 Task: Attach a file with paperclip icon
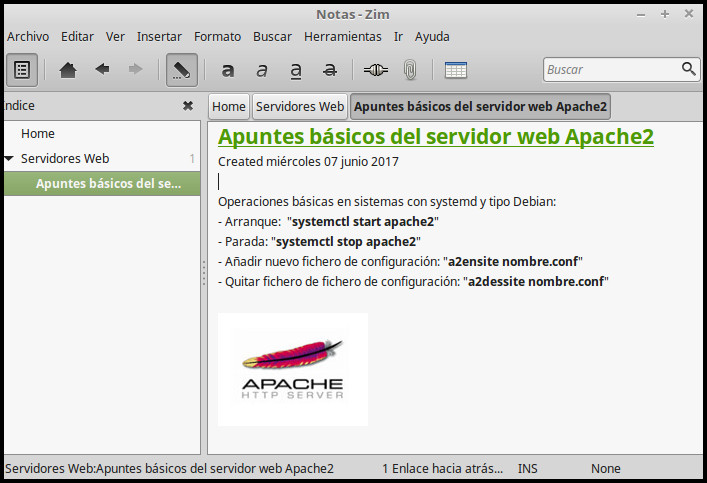(x=410, y=70)
